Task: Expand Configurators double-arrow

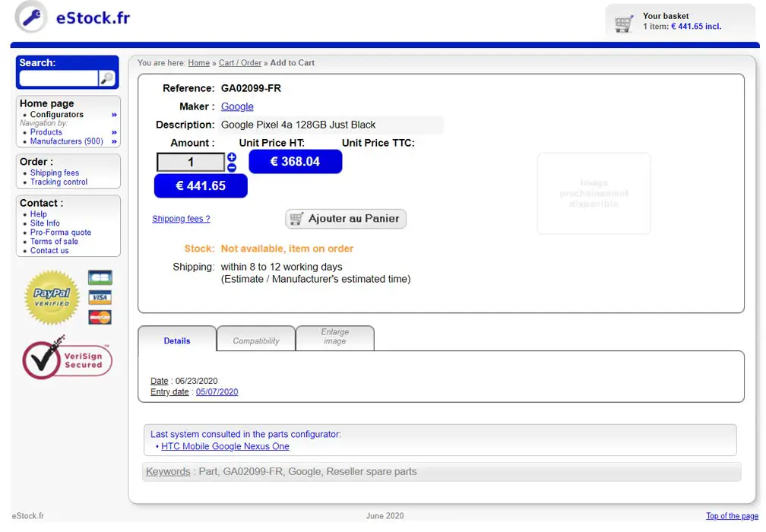Action: [114, 115]
